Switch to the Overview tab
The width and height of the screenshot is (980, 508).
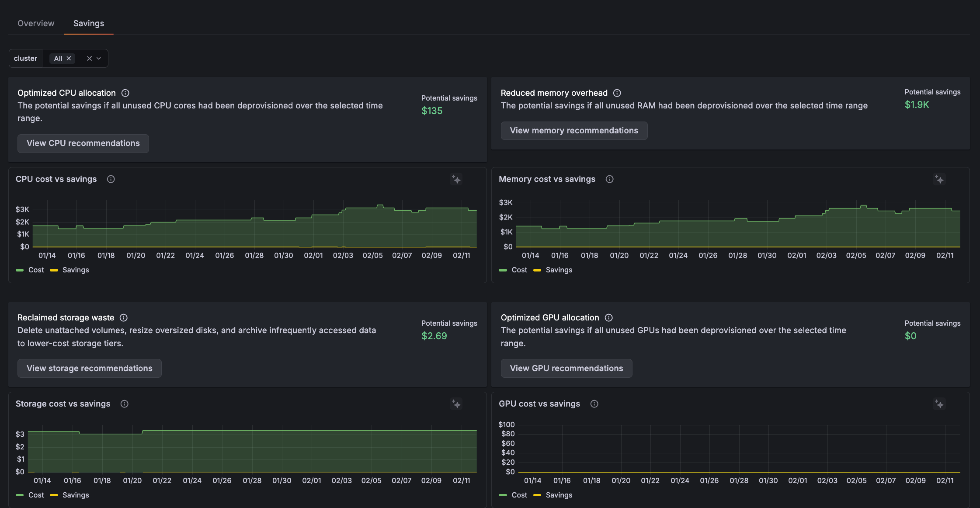36,23
